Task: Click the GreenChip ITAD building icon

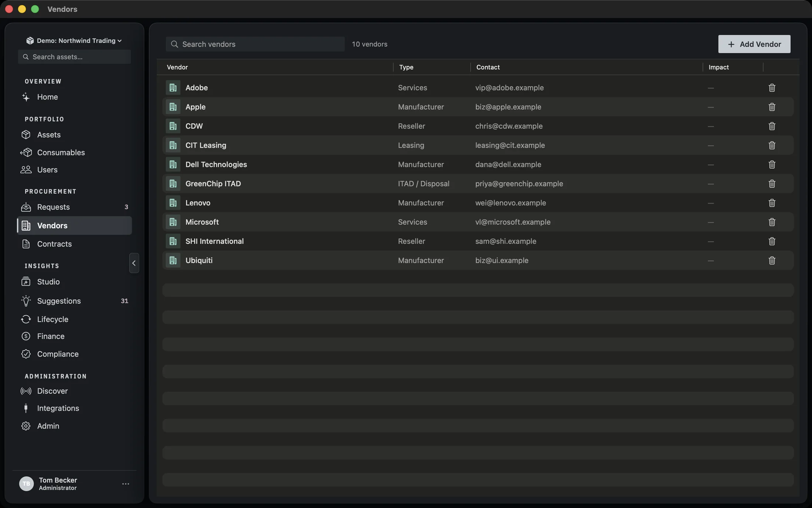Action: 173,184
